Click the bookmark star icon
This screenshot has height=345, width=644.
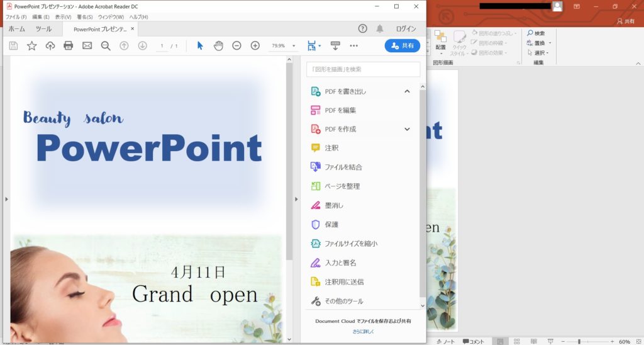pyautogui.click(x=31, y=46)
